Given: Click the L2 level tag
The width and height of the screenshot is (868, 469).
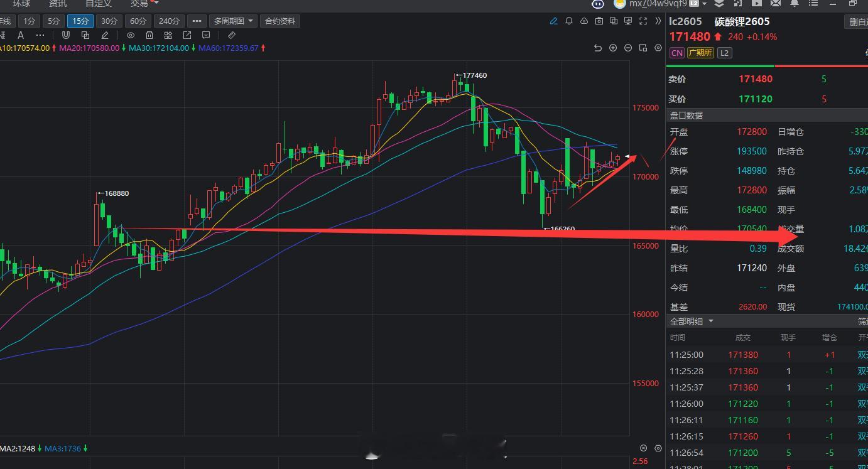Looking at the screenshot, I should [724, 53].
